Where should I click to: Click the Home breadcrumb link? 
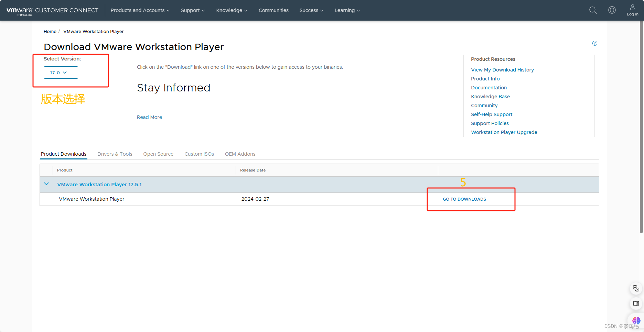click(50, 31)
